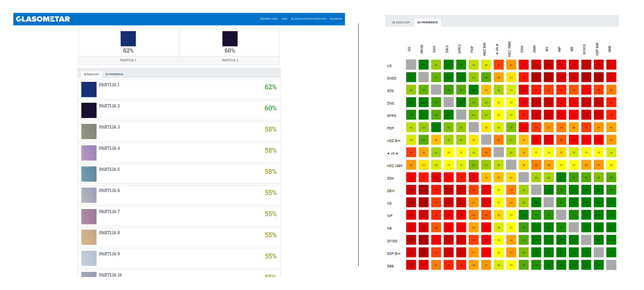The image size is (644, 290).
Task: Click the HDZ 1990 row label in matrix
Action: click(394, 166)
